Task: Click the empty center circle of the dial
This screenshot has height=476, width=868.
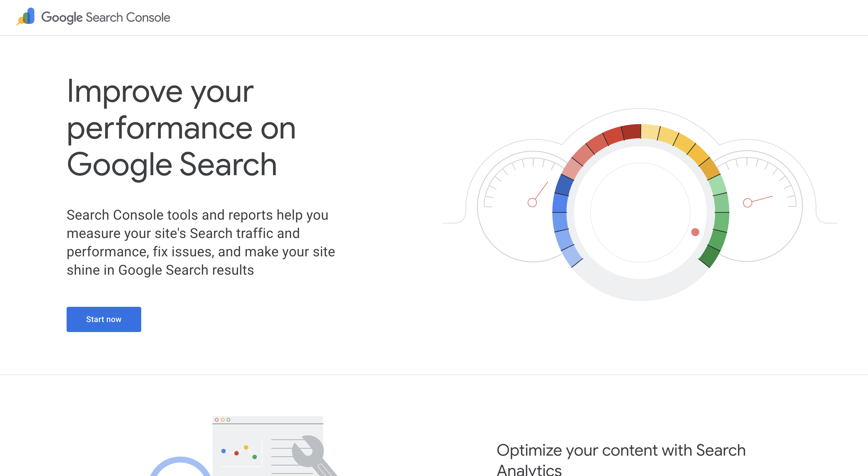Action: click(x=640, y=212)
